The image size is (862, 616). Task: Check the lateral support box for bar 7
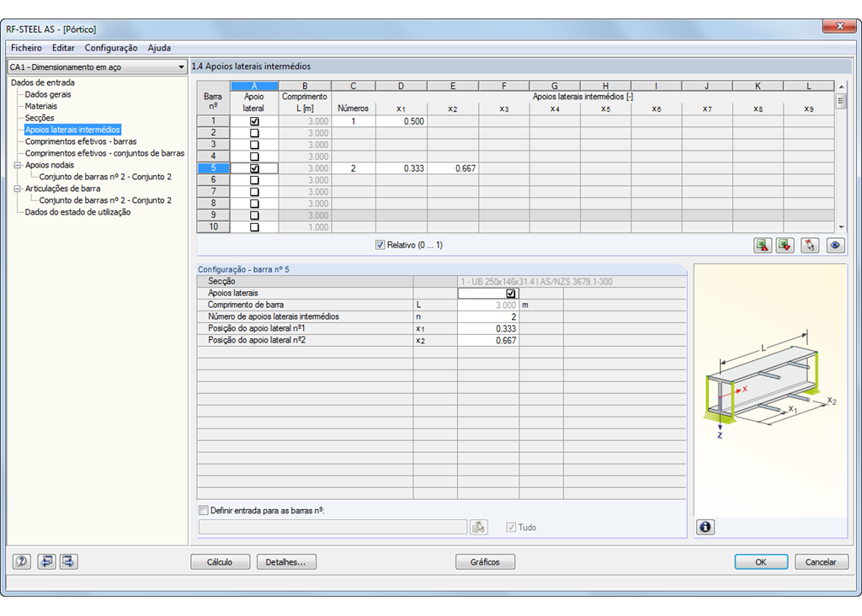pyautogui.click(x=254, y=192)
